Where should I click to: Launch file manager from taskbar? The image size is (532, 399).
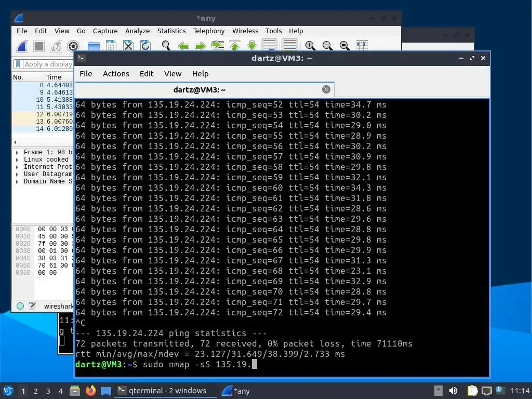point(75,391)
